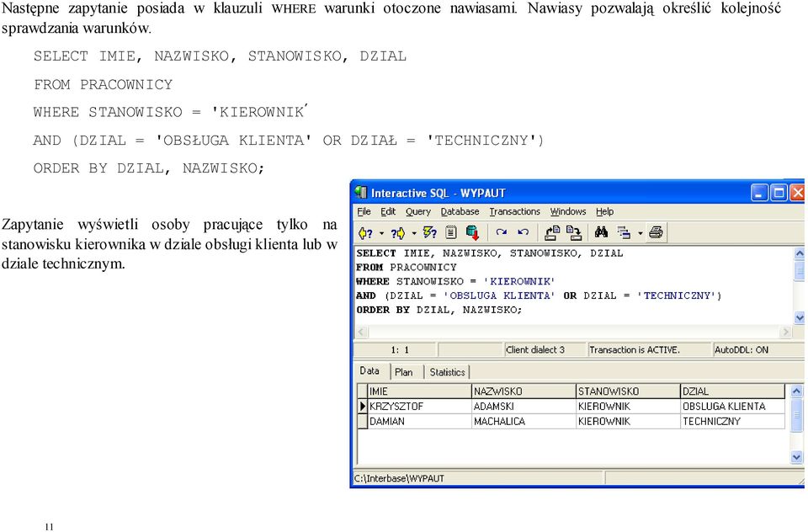Click the Commit transaction arrow icon
Viewport: 808px width, 532px height.
pyautogui.click(x=501, y=232)
